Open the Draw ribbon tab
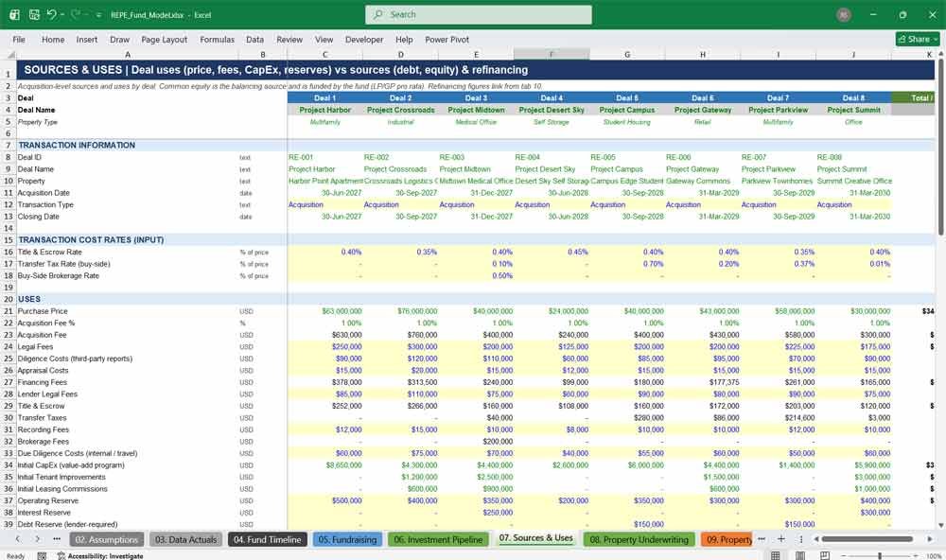 [x=119, y=39]
